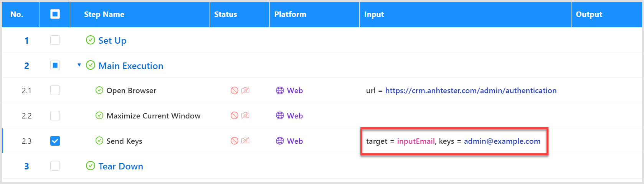
Task: Click the inputEmail target value
Action: [416, 141]
